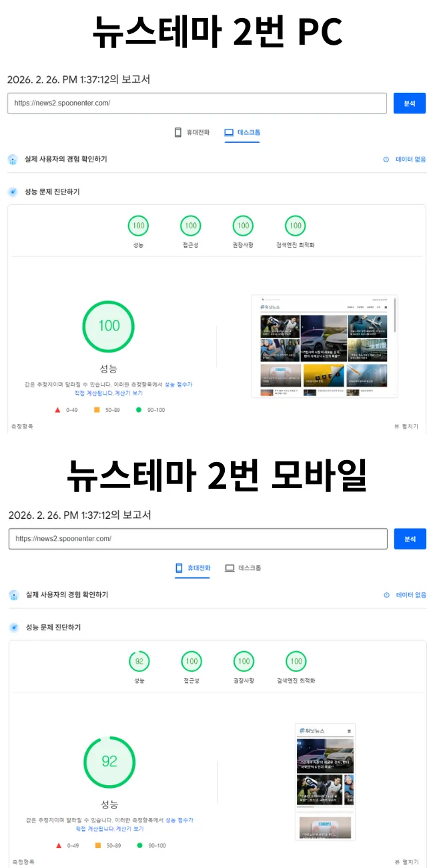Screen dimensions: 435x868
Task: Click 실제 사용자의 경험 확인하기 heading in mobile report
Action: pyautogui.click(x=67, y=595)
